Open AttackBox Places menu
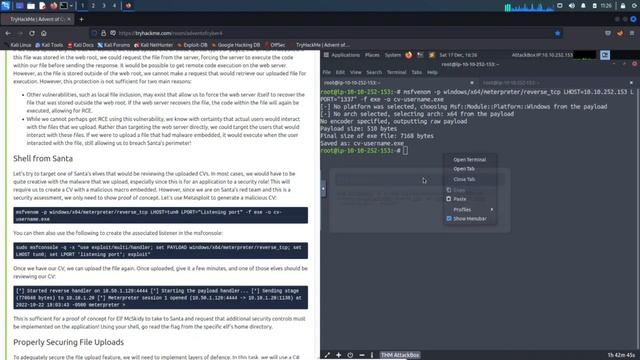The height and width of the screenshot is (360, 640). pyautogui.click(x=372, y=55)
